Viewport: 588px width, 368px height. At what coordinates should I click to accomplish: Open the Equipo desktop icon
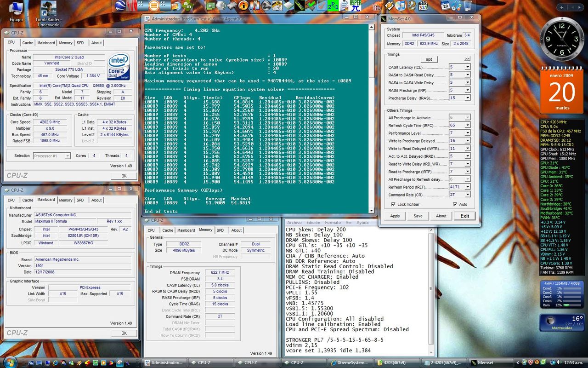click(16, 11)
